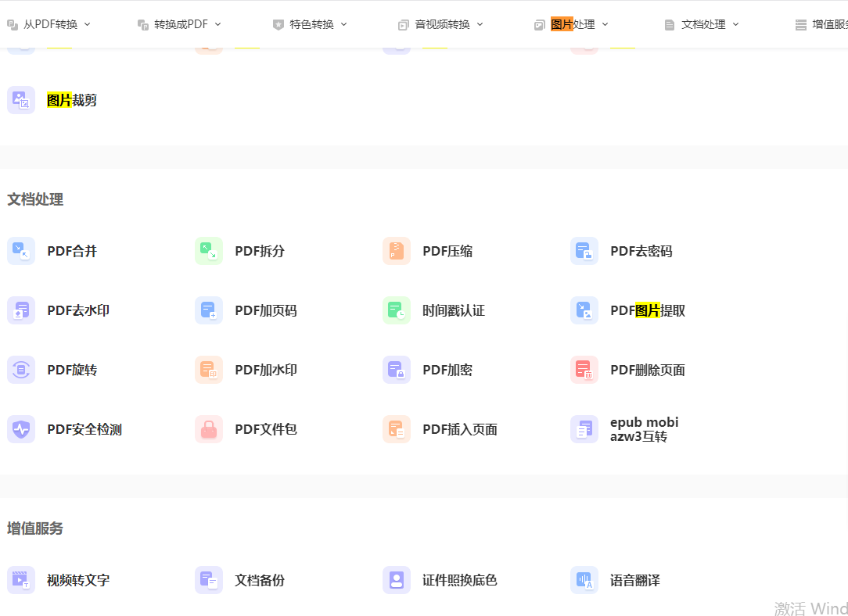This screenshot has height=616, width=848.
Task: Click the PDF合并 icon
Action: click(21, 251)
